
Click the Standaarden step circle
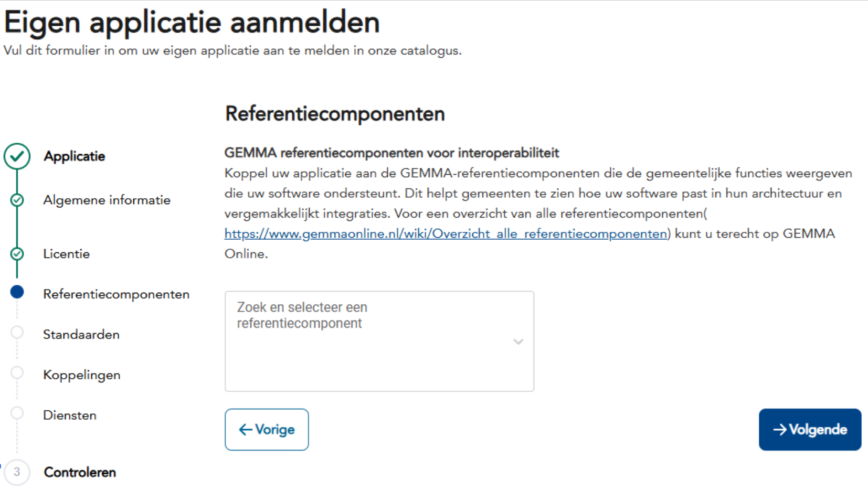point(17,333)
